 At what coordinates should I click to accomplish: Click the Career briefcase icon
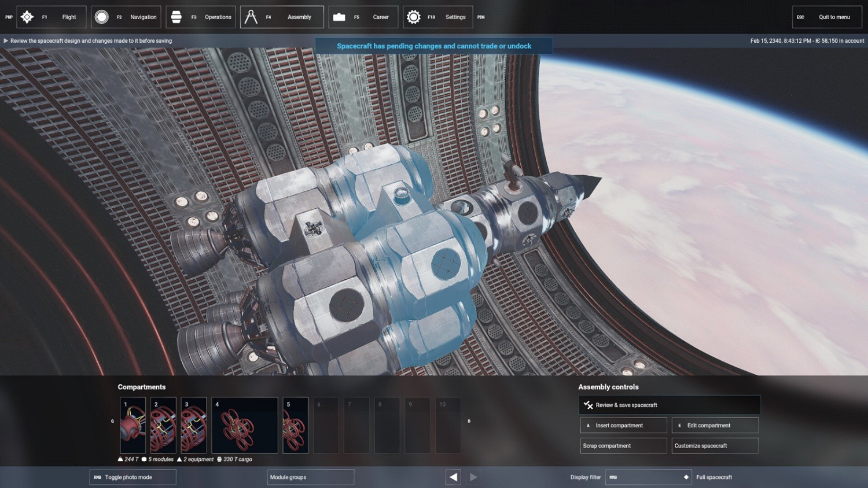[x=340, y=17]
